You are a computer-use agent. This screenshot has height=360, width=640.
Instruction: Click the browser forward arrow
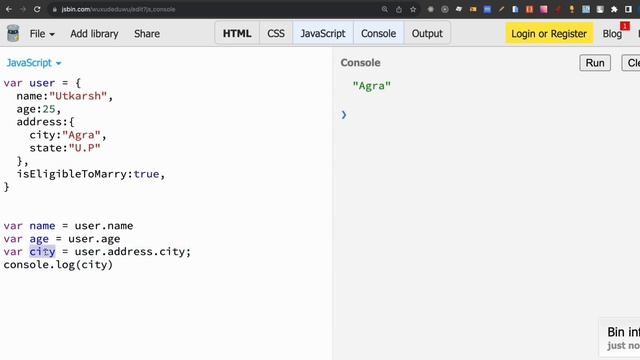tap(23, 9)
